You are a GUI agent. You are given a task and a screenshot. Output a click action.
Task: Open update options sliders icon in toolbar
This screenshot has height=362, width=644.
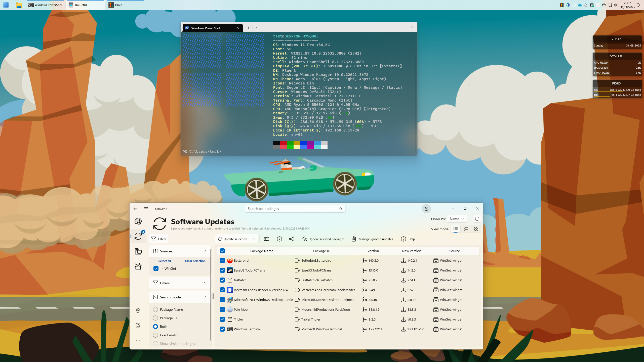tap(266, 239)
